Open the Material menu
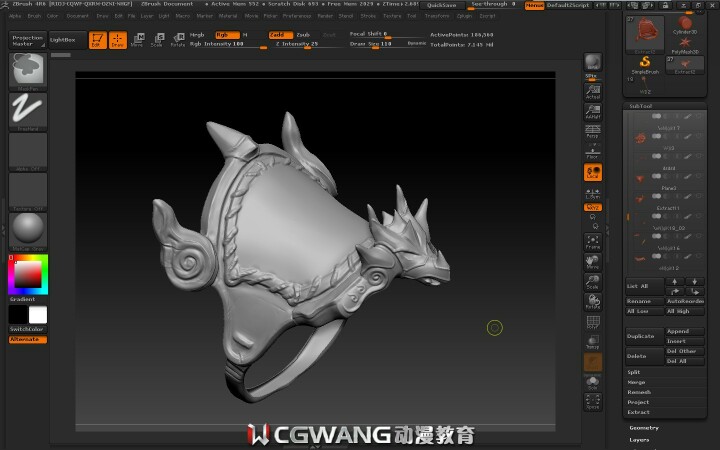720x450 pixels. tap(228, 16)
